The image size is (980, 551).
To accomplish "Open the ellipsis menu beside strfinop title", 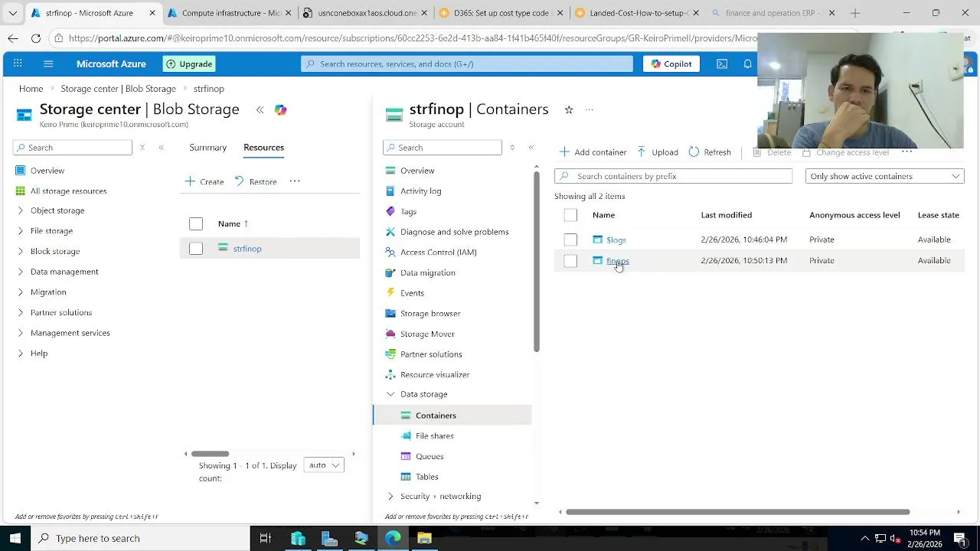I will coord(590,109).
